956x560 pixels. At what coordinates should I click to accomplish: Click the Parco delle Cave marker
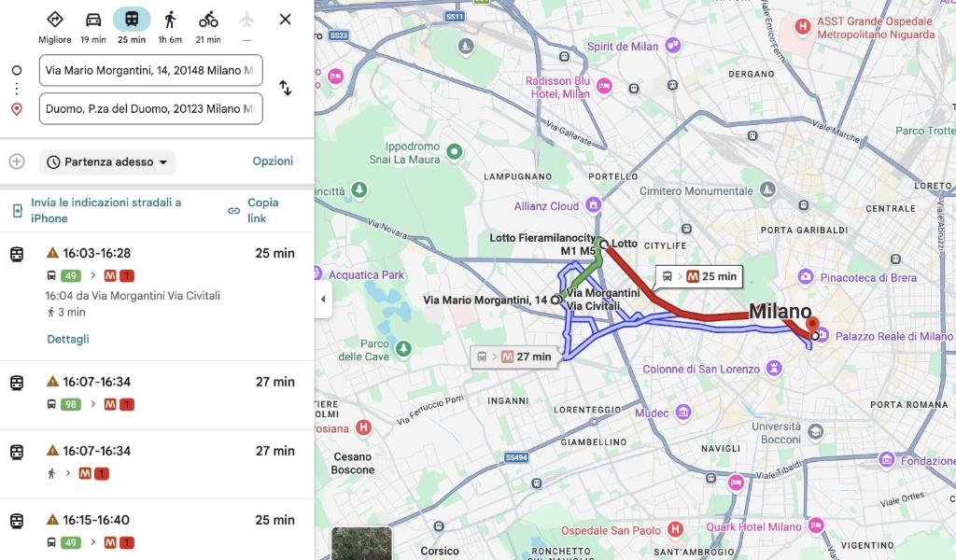[x=403, y=349]
